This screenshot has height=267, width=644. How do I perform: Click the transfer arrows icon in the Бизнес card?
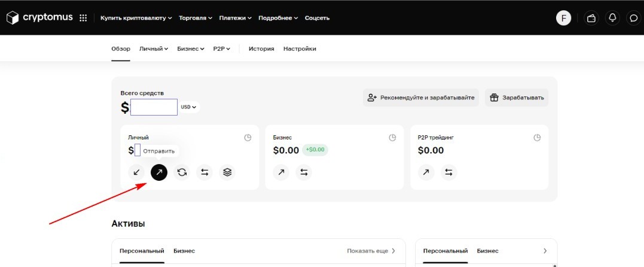tap(304, 172)
